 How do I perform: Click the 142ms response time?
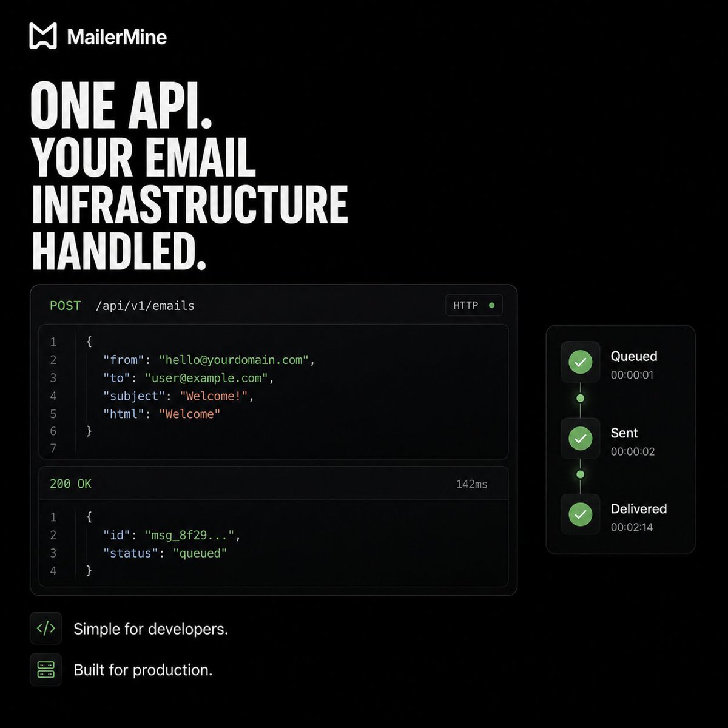471,484
